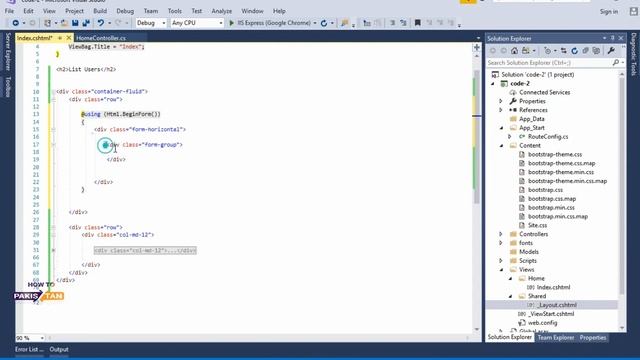Open the Edit menu
Viewport: 640px width, 360px height.
pos(28,11)
